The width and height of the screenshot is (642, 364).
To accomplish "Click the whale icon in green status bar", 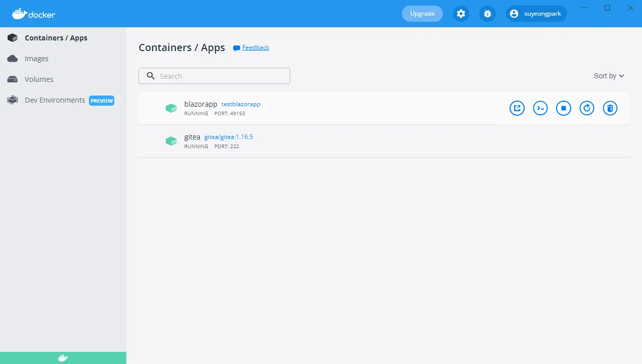I will [x=63, y=358].
